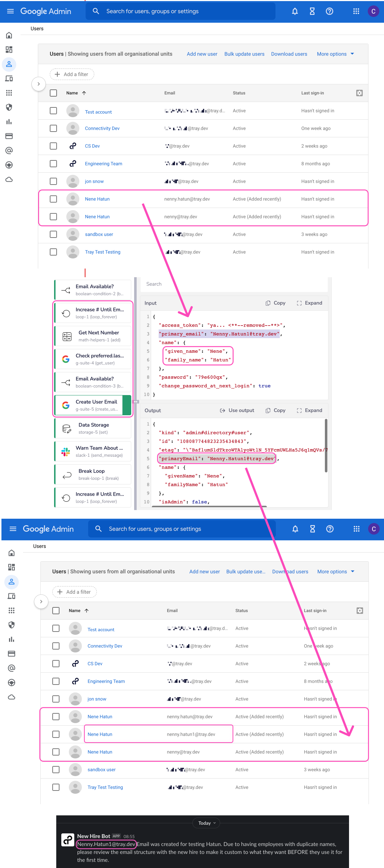The image size is (384, 868).
Task: Check nenny.hatun@tray.dev row in top table
Action: pos(53,199)
